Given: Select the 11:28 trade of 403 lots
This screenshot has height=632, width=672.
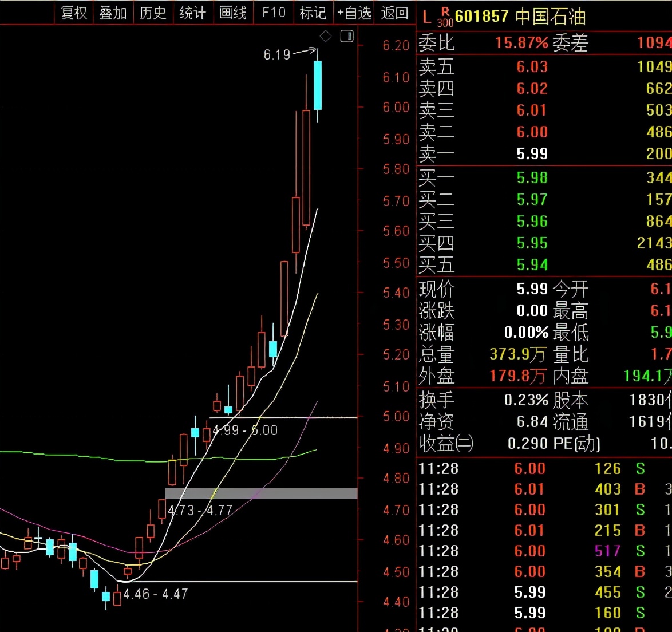Looking at the screenshot, I should pos(545,489).
